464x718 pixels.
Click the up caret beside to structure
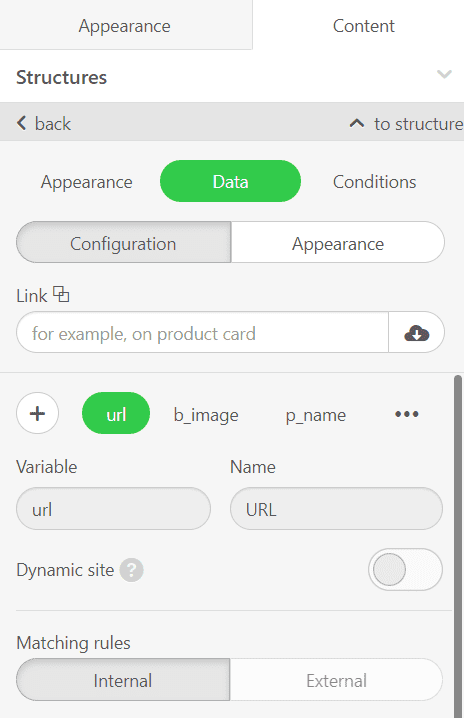point(357,123)
